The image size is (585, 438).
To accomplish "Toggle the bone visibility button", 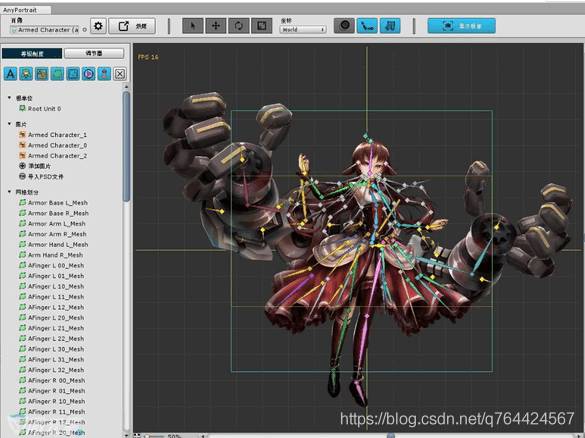I will (x=367, y=26).
